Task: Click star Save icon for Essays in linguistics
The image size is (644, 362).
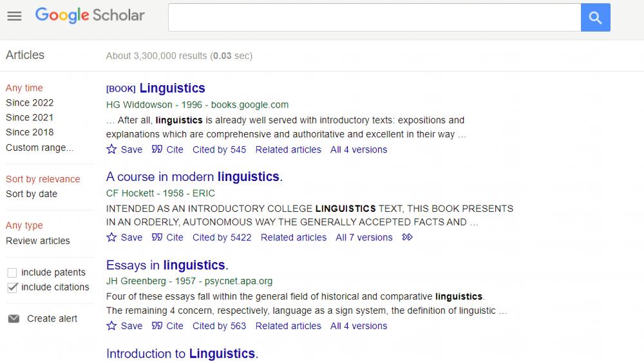Action: pyautogui.click(x=111, y=325)
